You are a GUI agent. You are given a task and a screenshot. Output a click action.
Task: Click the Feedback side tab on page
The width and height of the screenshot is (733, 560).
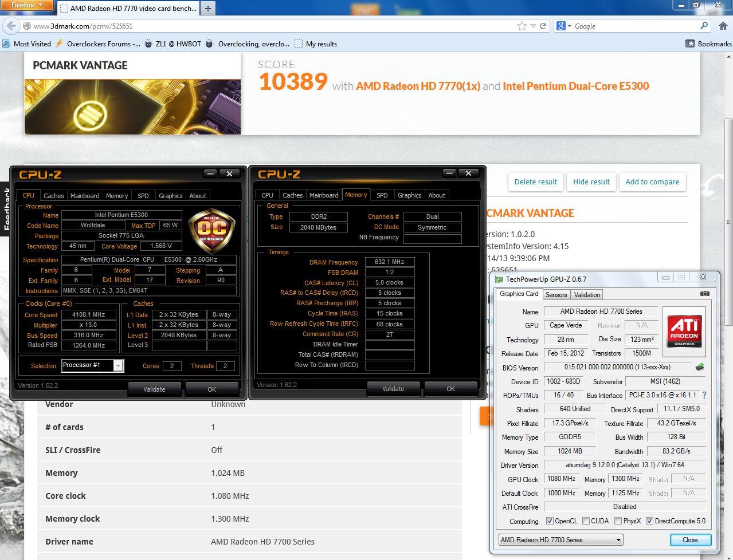point(5,208)
